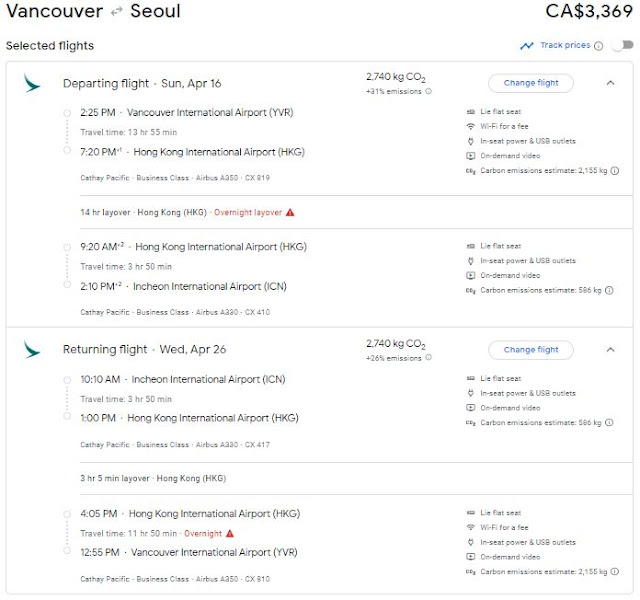The image size is (640, 600).
Task: Change the departing flight on Apr 16
Action: [x=531, y=83]
